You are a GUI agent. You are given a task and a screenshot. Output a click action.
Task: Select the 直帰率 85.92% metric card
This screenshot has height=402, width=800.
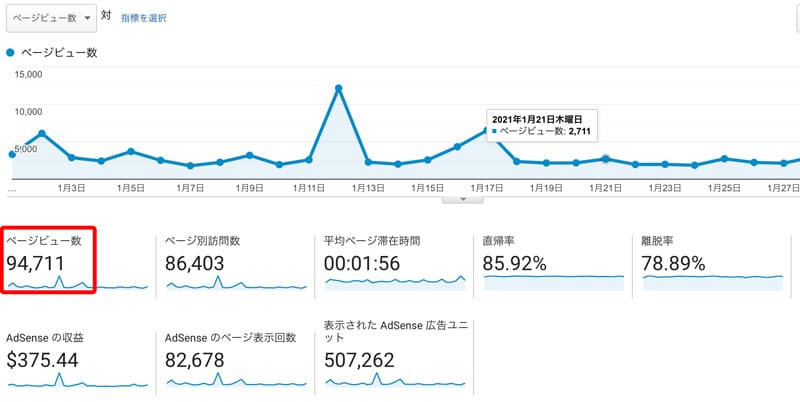pos(553,263)
